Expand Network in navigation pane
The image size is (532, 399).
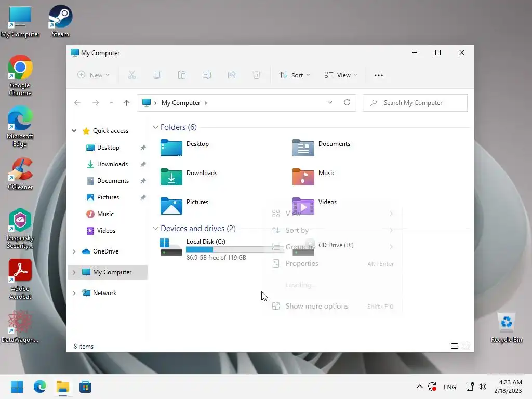tap(74, 293)
